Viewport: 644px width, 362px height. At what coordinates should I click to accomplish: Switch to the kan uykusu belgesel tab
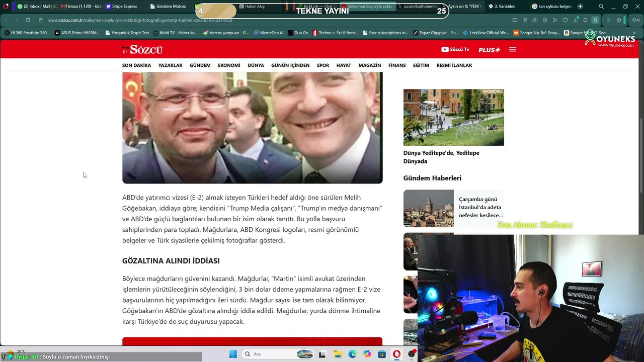point(552,7)
